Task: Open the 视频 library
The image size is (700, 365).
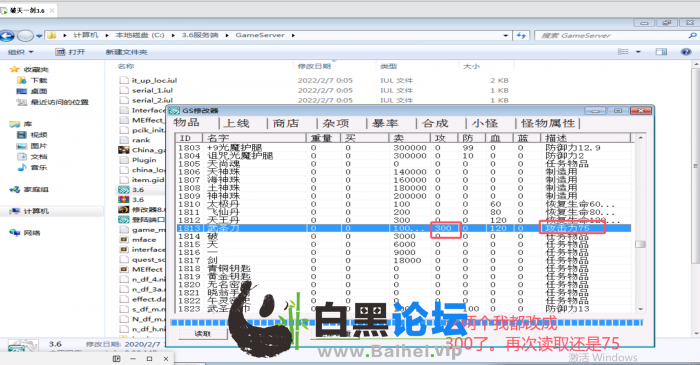Action: 38,135
